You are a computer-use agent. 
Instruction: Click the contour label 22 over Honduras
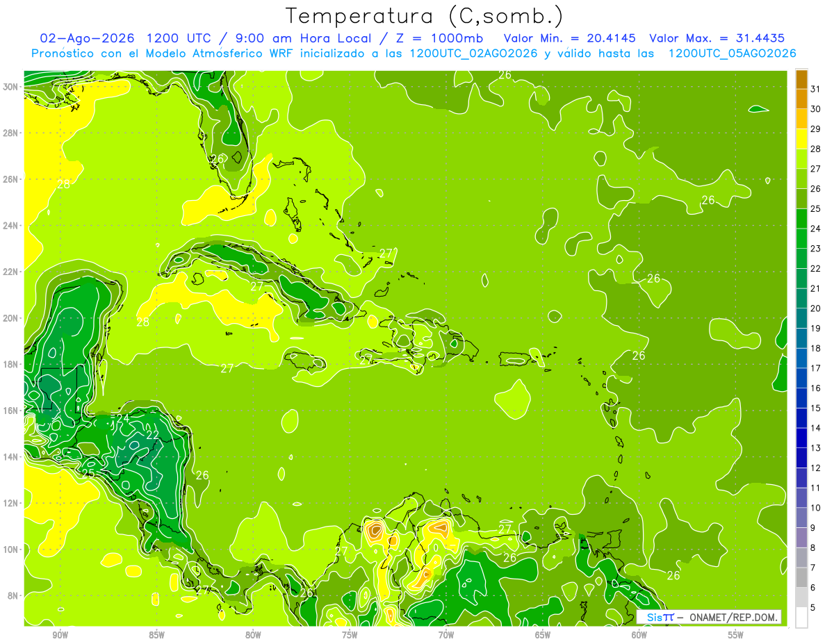coord(152,435)
